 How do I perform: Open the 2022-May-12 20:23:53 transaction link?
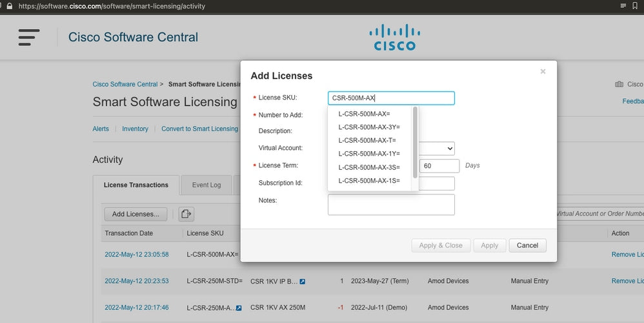point(137,281)
